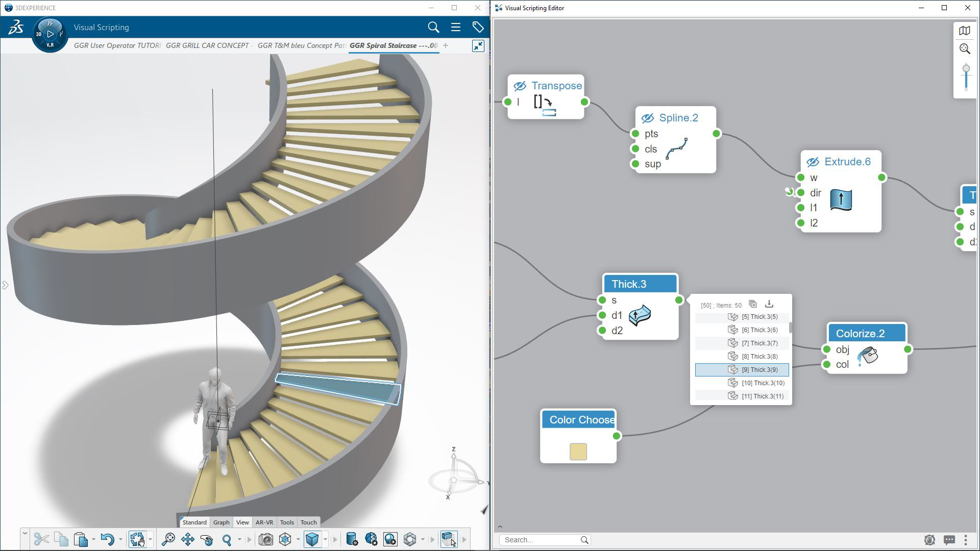Toggle visibility eye on Extrude.6 node

click(x=813, y=162)
